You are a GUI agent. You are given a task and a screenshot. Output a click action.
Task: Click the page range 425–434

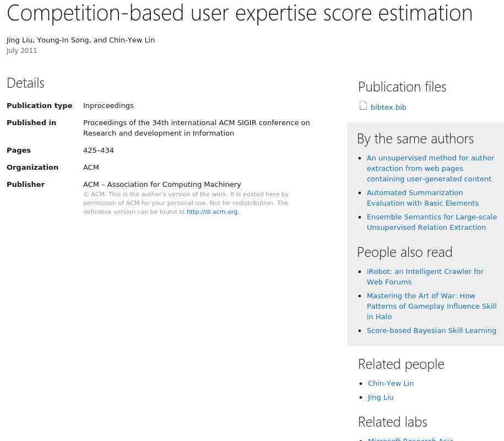[99, 150]
